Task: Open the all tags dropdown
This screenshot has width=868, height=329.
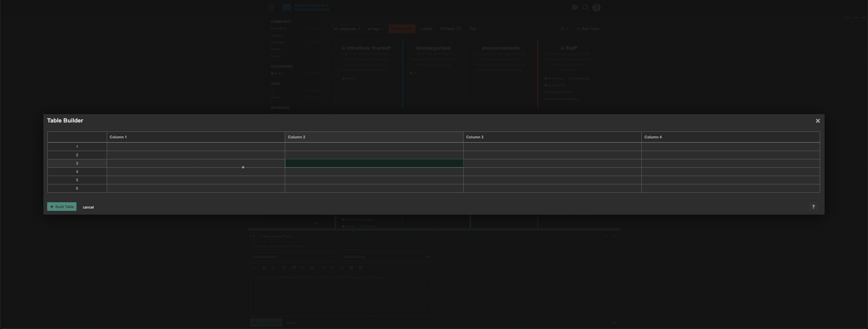Action: pyautogui.click(x=375, y=29)
